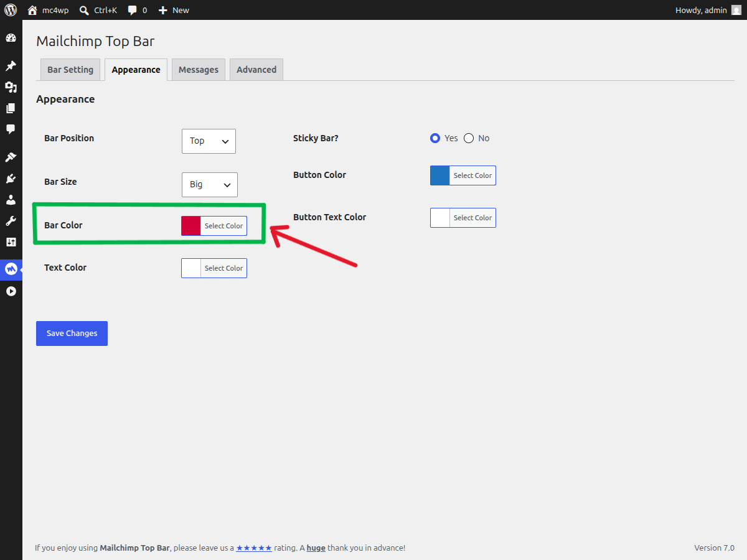747x560 pixels.
Task: Open the Pages sidebar icon
Action: 11,108
